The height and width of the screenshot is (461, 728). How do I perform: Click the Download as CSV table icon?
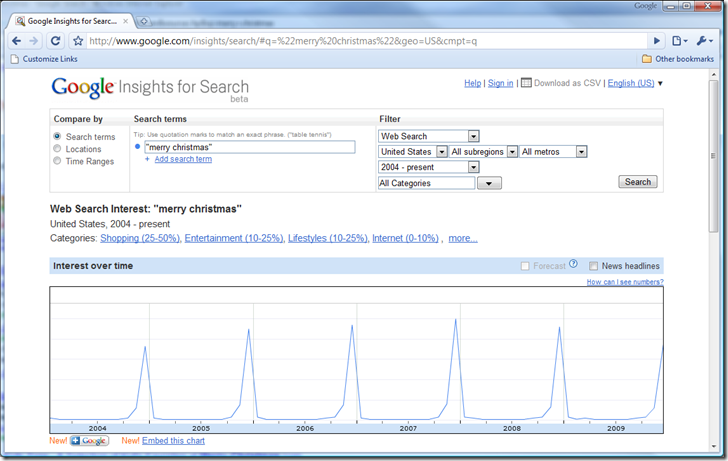point(526,83)
